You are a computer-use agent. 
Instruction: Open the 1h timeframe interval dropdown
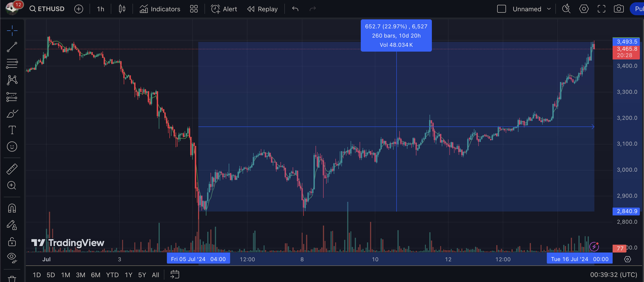point(100,9)
